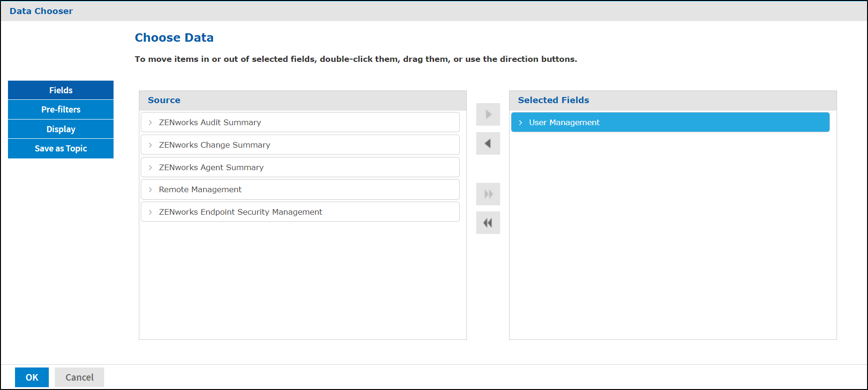
Task: Click empty area of Selected Fields list
Action: point(672,234)
